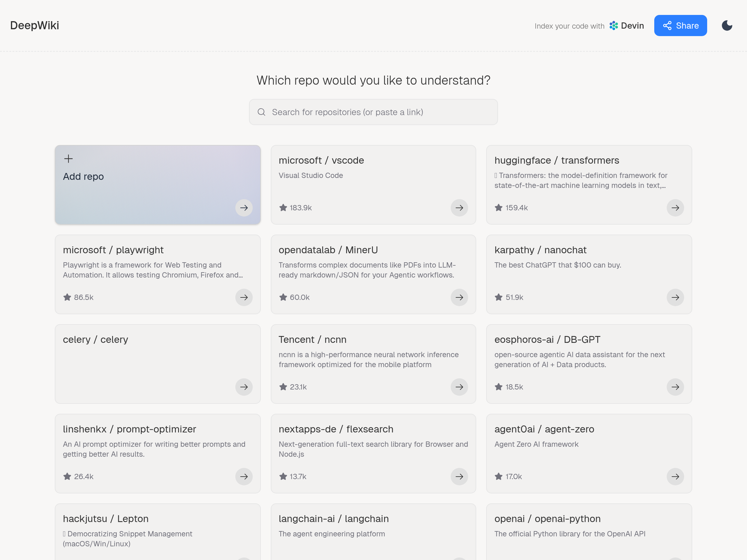
Task: Open huggingface / transformers arrow button
Action: pos(675,208)
